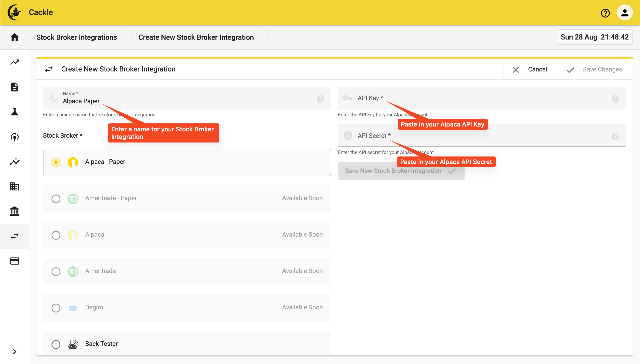Click the Alpaca - Paper llama logo

(73, 162)
